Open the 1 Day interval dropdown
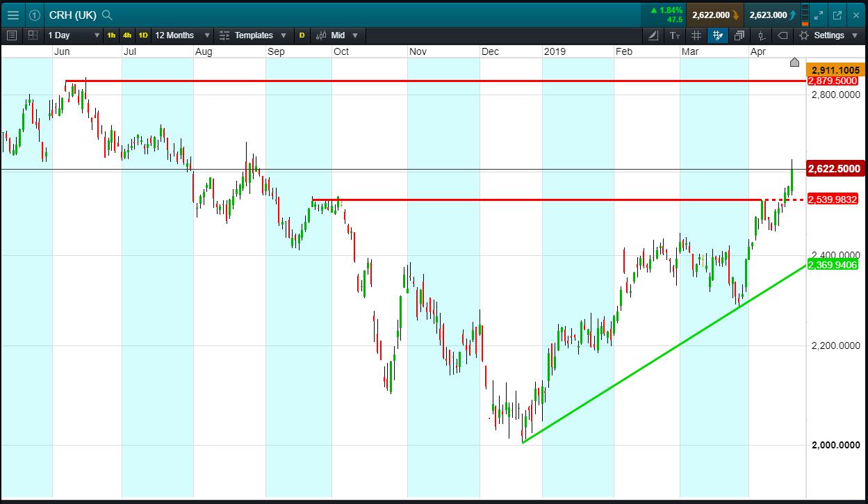The image size is (868, 504). pyautogui.click(x=73, y=35)
